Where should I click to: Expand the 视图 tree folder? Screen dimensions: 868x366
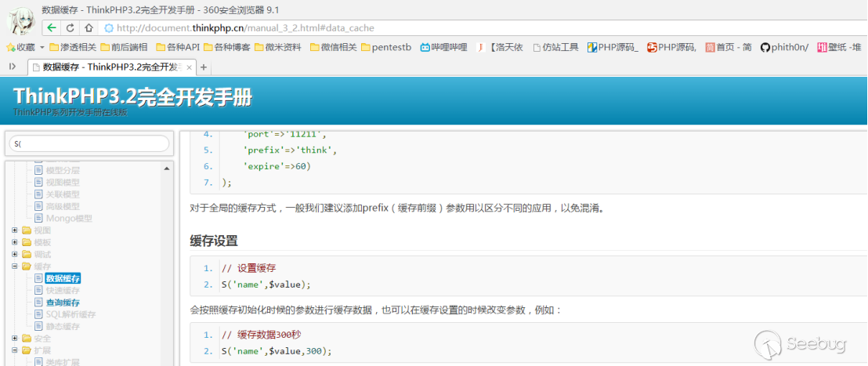[14, 230]
